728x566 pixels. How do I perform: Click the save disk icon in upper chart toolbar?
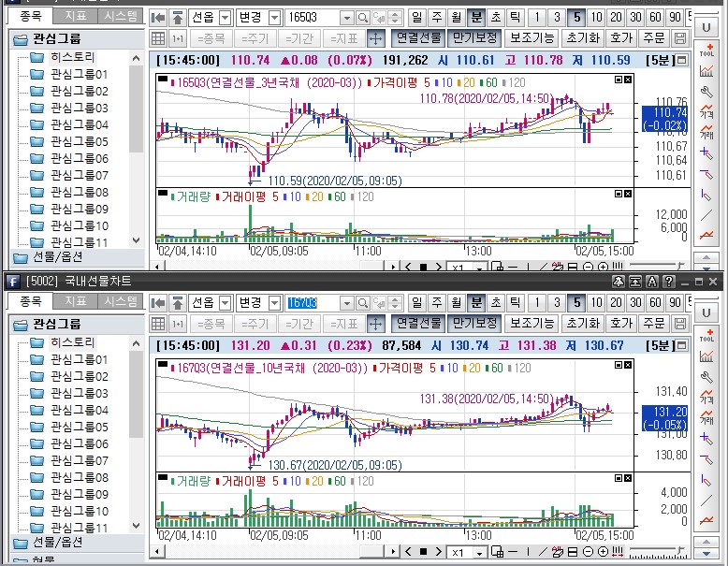pos(679,38)
